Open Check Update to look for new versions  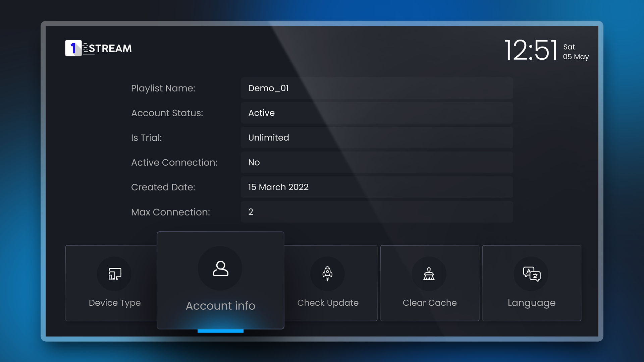[x=328, y=283]
